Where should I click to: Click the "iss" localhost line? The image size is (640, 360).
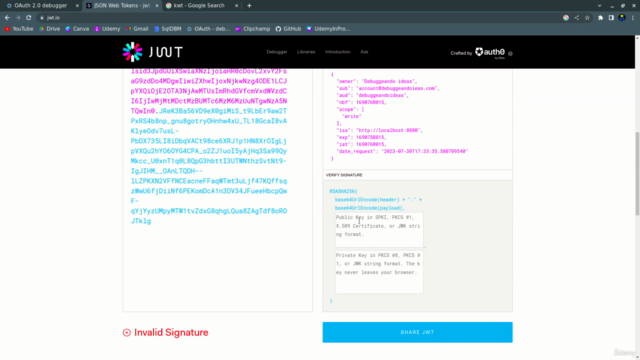(380, 130)
